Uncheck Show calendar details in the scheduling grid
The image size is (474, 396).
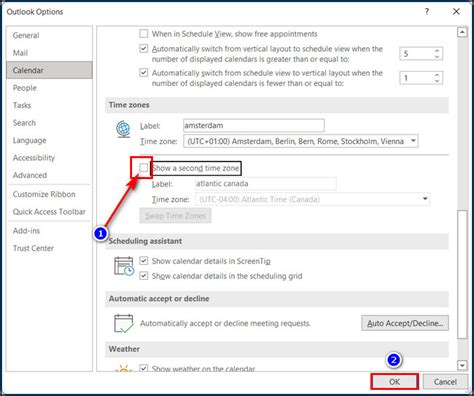click(144, 276)
